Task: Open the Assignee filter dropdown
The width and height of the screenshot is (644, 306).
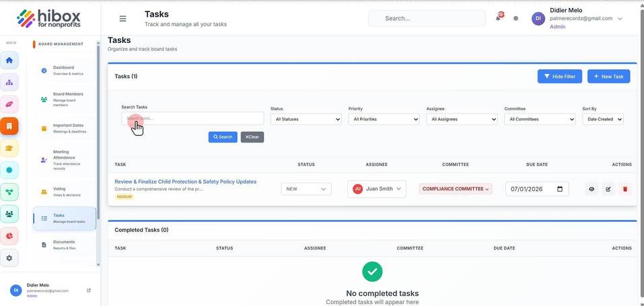Action: click(462, 119)
